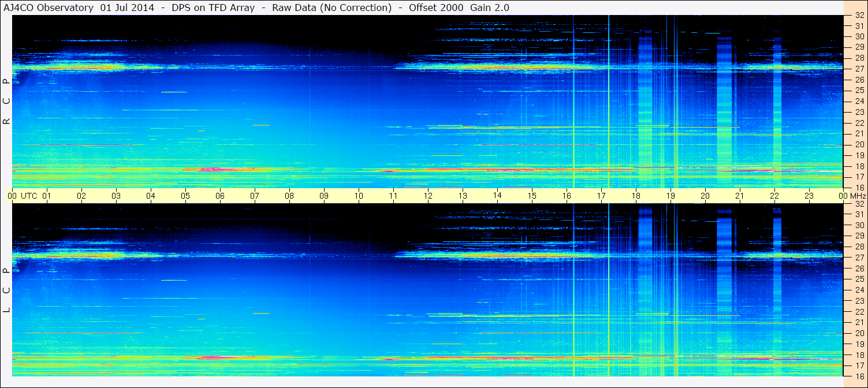Click the 27 MHz label of LCP panel
The height and width of the screenshot is (388, 868).
[x=859, y=258]
